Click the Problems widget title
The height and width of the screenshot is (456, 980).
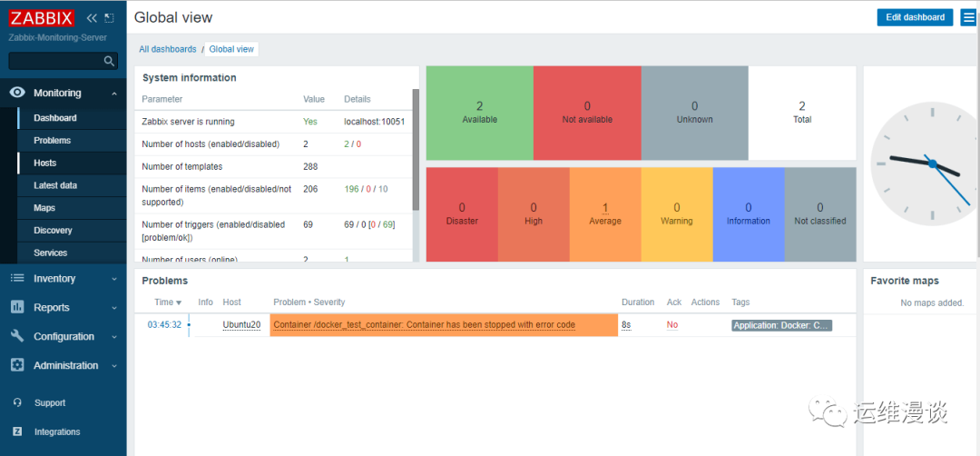point(165,281)
